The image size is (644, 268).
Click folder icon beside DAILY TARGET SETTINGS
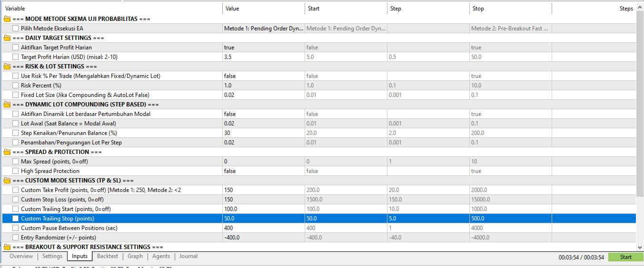(x=7, y=38)
